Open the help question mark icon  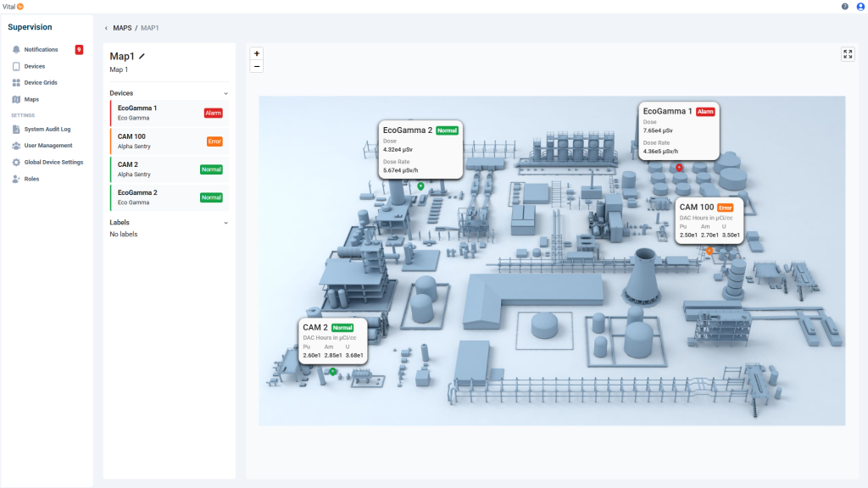[844, 7]
